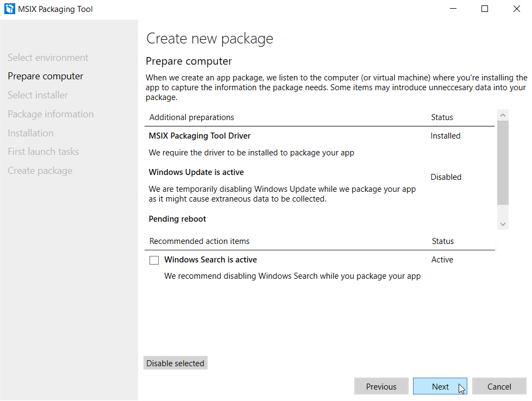Click the MSIX Packaging Tool app icon
This screenshot has width=532, height=401.
point(9,9)
